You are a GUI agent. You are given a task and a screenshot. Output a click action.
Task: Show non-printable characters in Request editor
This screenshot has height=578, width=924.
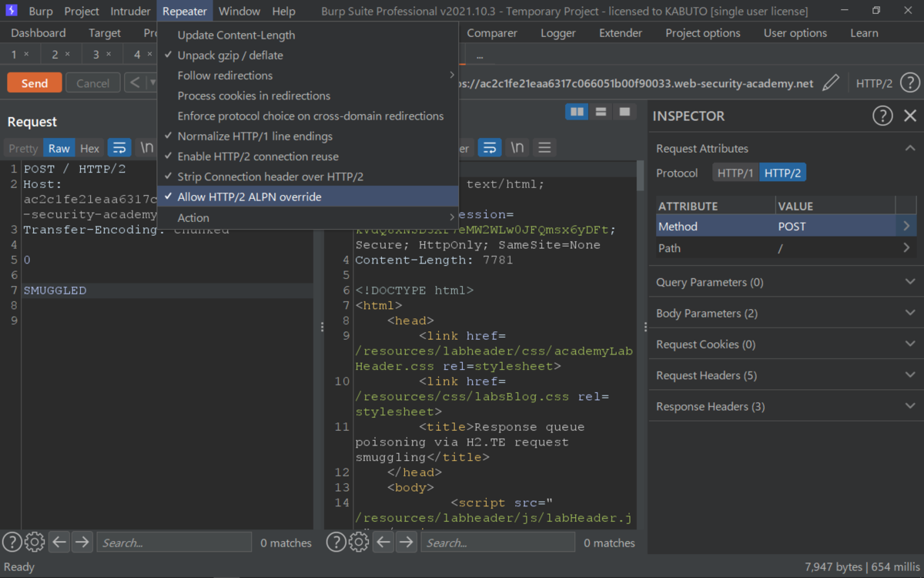point(146,148)
